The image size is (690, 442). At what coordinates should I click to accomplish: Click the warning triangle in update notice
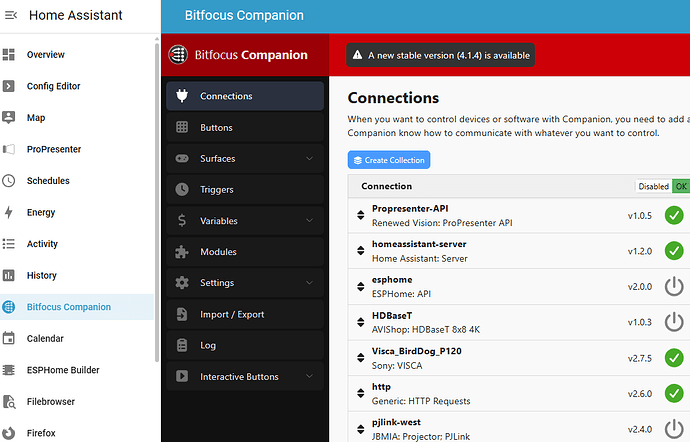tap(357, 55)
